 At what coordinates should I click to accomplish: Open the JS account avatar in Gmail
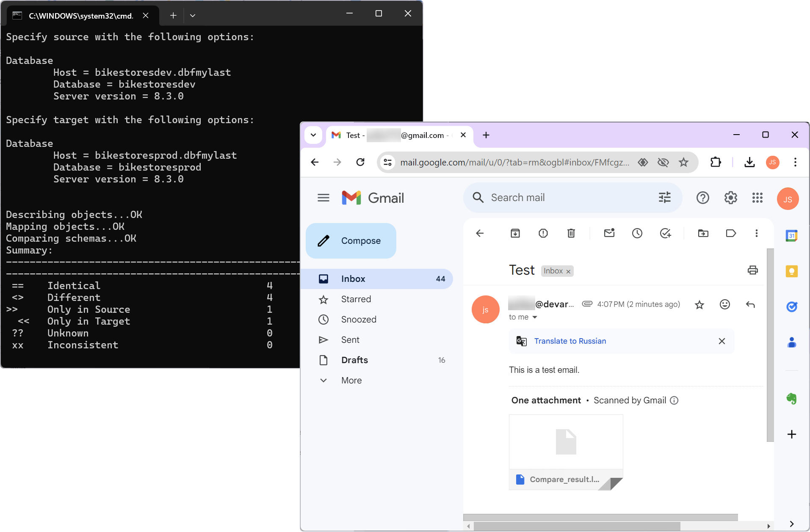pos(788,199)
